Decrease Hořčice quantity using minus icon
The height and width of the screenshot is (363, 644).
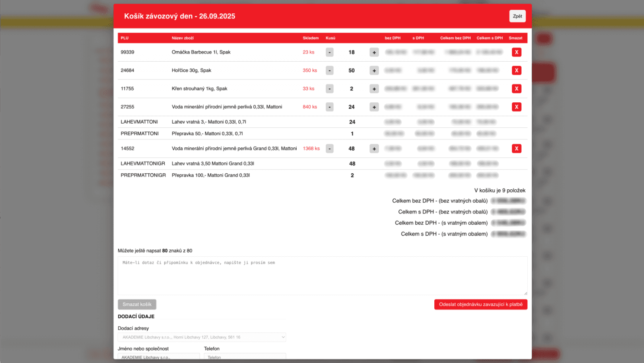pos(329,70)
